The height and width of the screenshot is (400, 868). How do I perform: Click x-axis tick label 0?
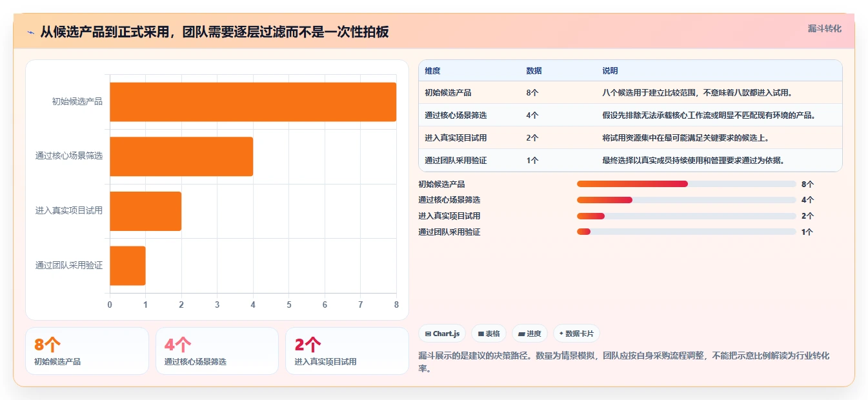(110, 305)
